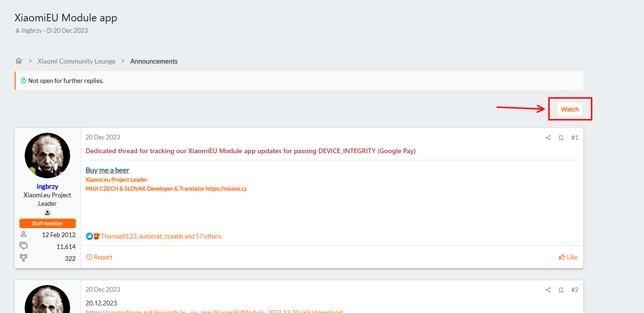Viewport: 644px width, 313px height.
Task: Click the home icon in the breadcrumb
Action: [x=19, y=61]
